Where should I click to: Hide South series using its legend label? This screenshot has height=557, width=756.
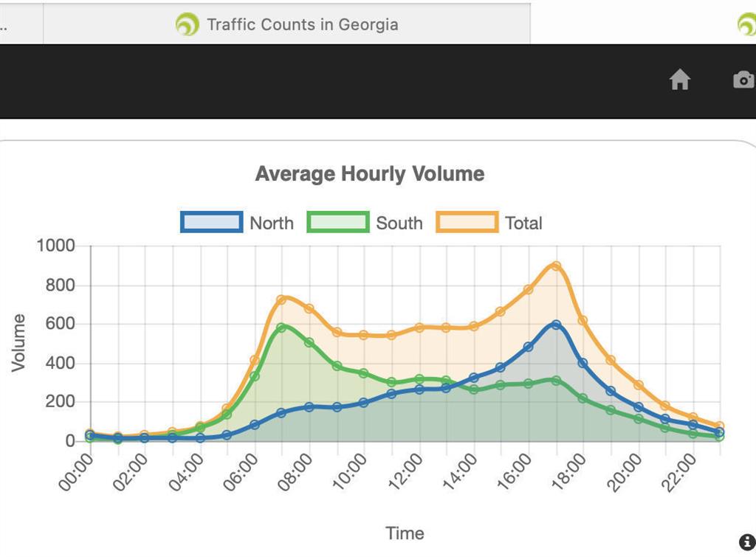(x=399, y=223)
